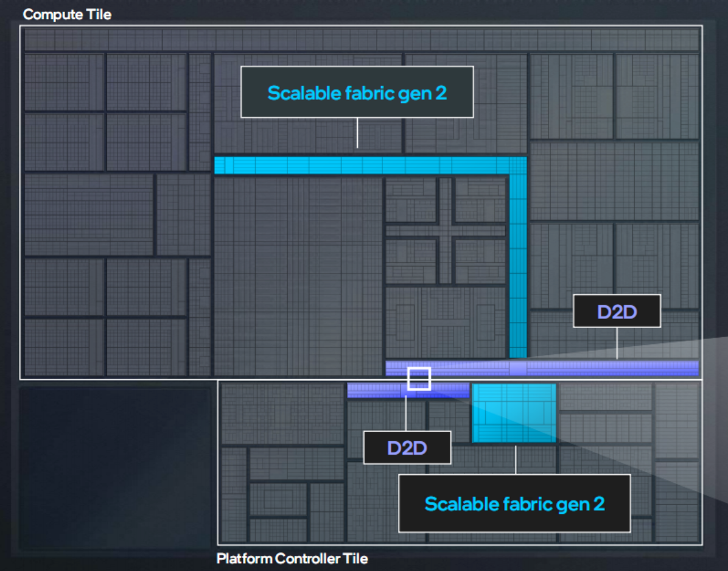The height and width of the screenshot is (571, 728).
Task: Click the vertical cyan fabric strip
Action: 518,257
